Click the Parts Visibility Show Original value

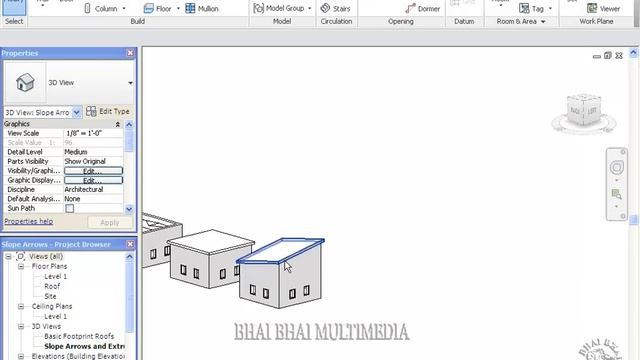coord(93,161)
